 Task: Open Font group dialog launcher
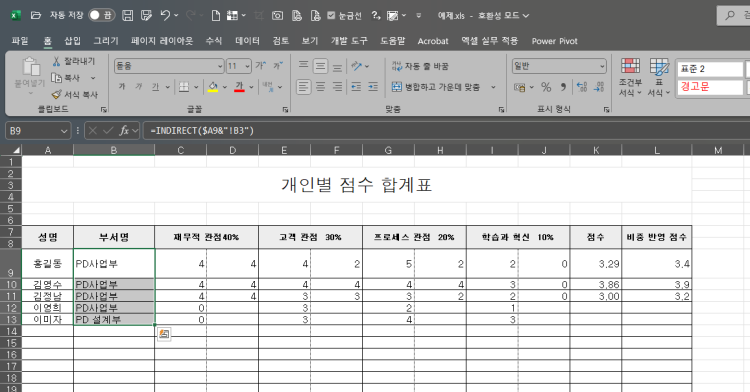click(x=285, y=109)
